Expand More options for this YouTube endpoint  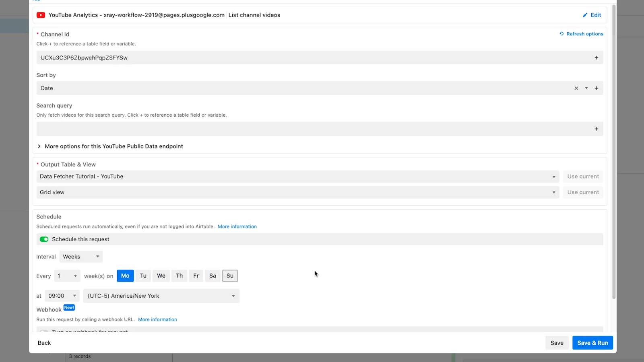point(110,146)
